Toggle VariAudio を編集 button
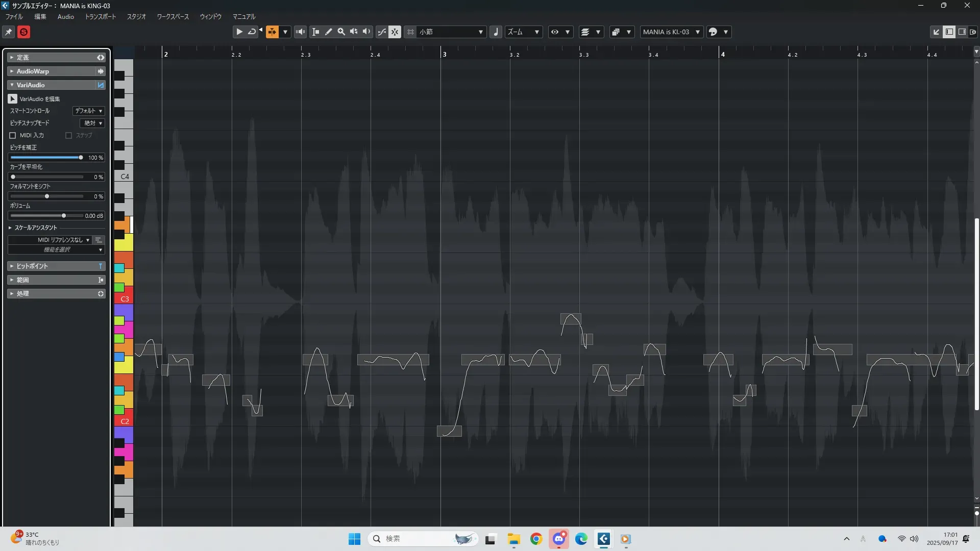Viewport: 980px width, 551px height. click(13, 99)
